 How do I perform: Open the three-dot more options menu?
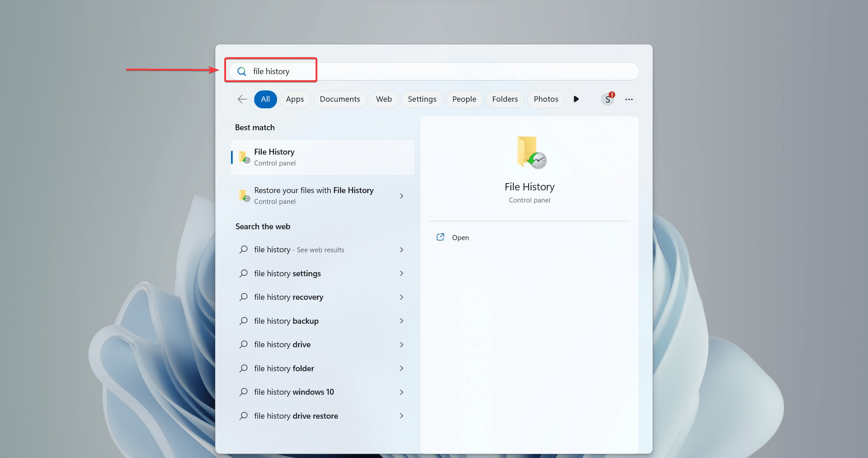point(629,99)
